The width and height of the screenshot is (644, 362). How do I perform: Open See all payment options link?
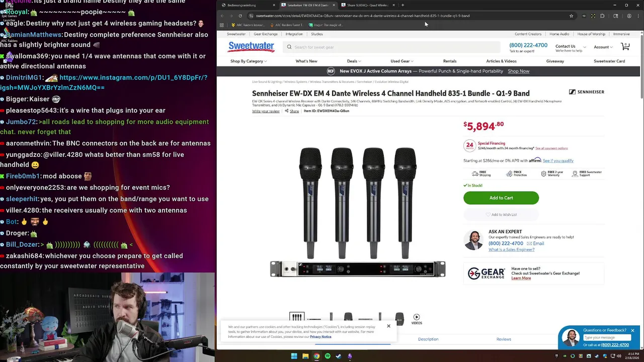[551, 148]
